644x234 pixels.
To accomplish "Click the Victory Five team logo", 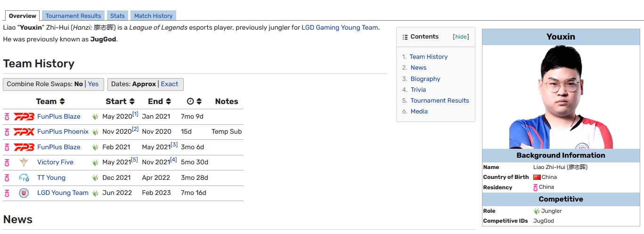I will (x=24, y=162).
